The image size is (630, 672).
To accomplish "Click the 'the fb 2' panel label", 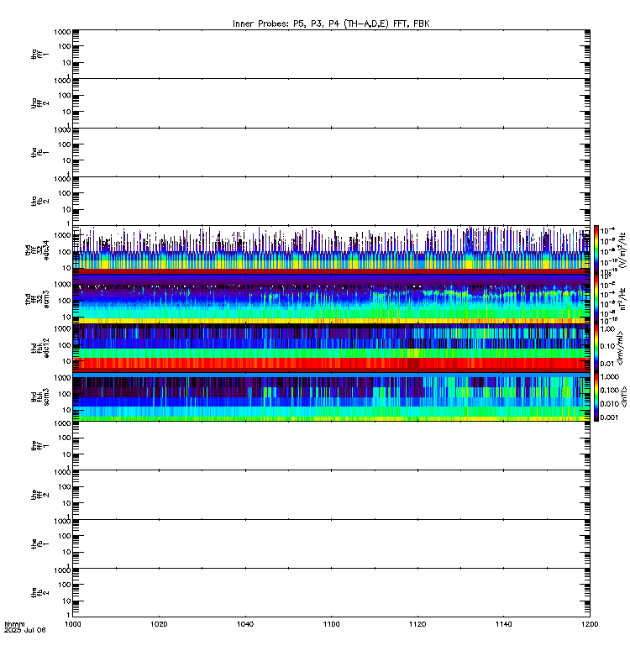I will [x=39, y=593].
